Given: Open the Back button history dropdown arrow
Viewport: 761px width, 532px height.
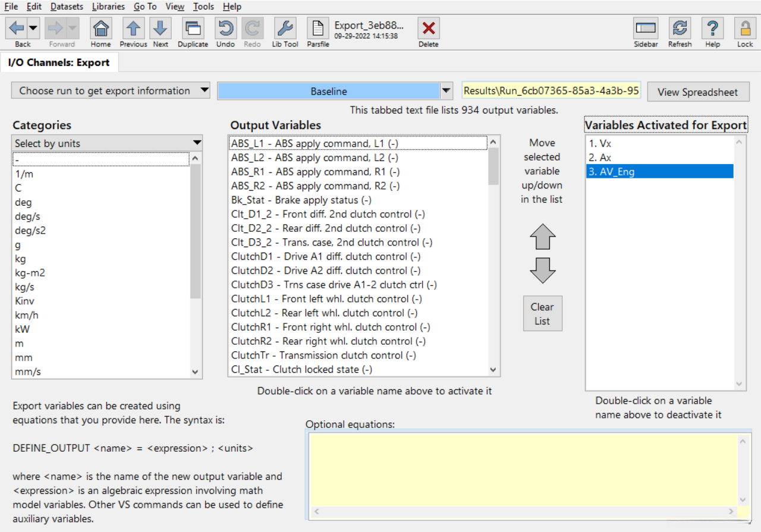Looking at the screenshot, I should coord(33,28).
